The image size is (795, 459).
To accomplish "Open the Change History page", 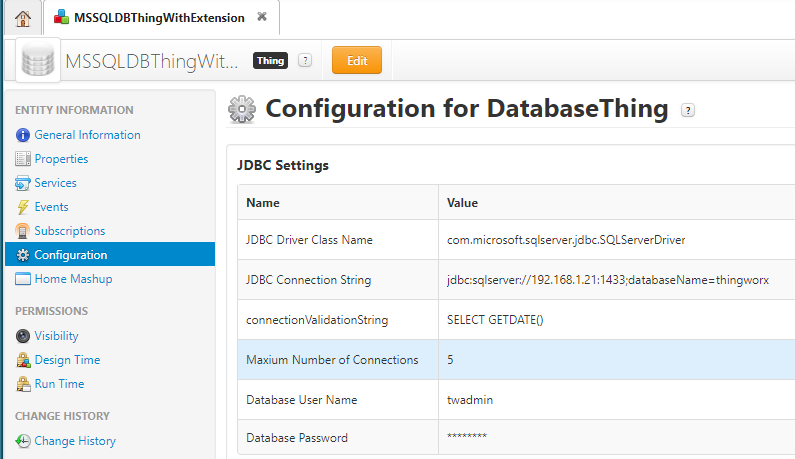I will click(75, 441).
